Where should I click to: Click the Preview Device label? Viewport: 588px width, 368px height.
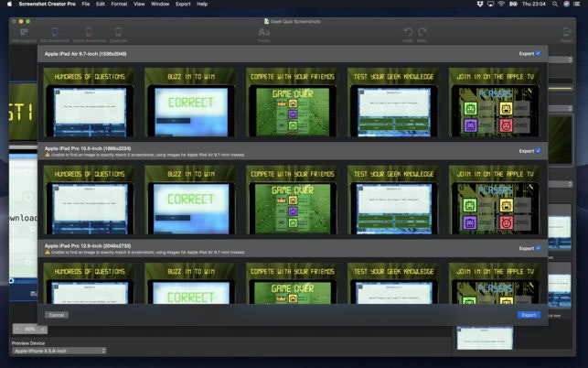[28, 343]
